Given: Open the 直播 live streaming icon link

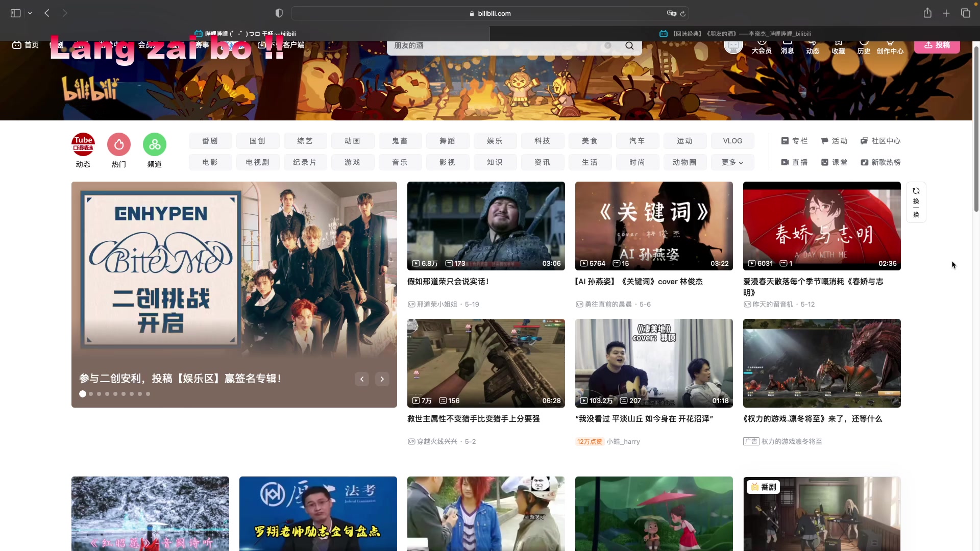Looking at the screenshot, I should (x=794, y=162).
